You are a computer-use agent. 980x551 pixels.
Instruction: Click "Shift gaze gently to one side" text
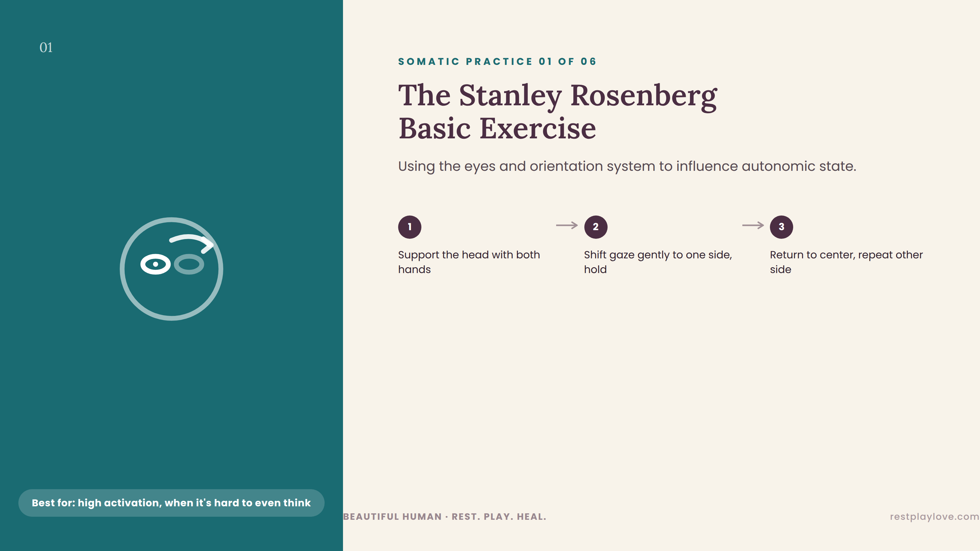tap(658, 262)
